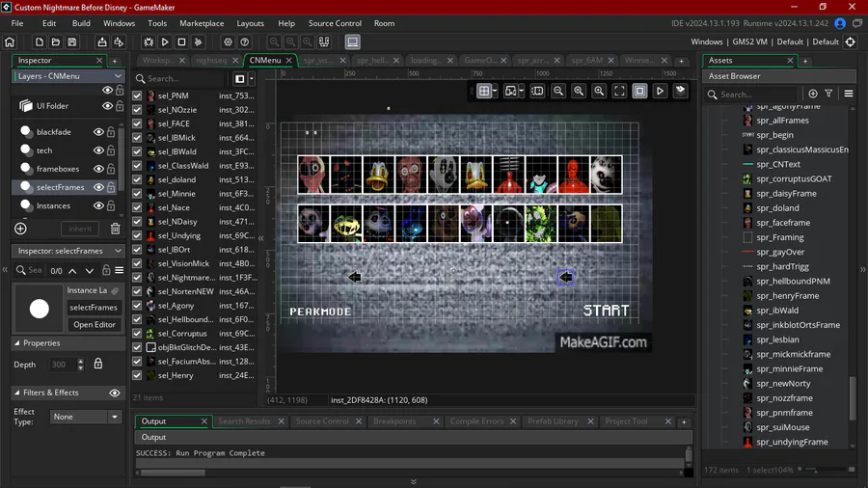Create a new project from toolbar
The image size is (868, 488).
pyautogui.click(x=40, y=42)
